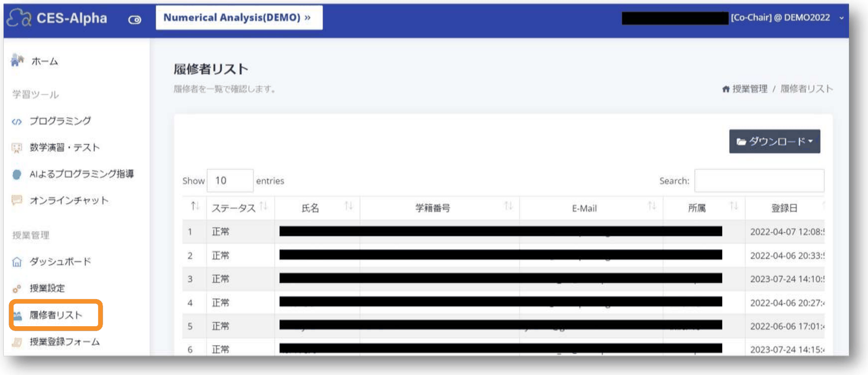Focus the Search input field
This screenshot has width=868, height=375.
click(759, 180)
